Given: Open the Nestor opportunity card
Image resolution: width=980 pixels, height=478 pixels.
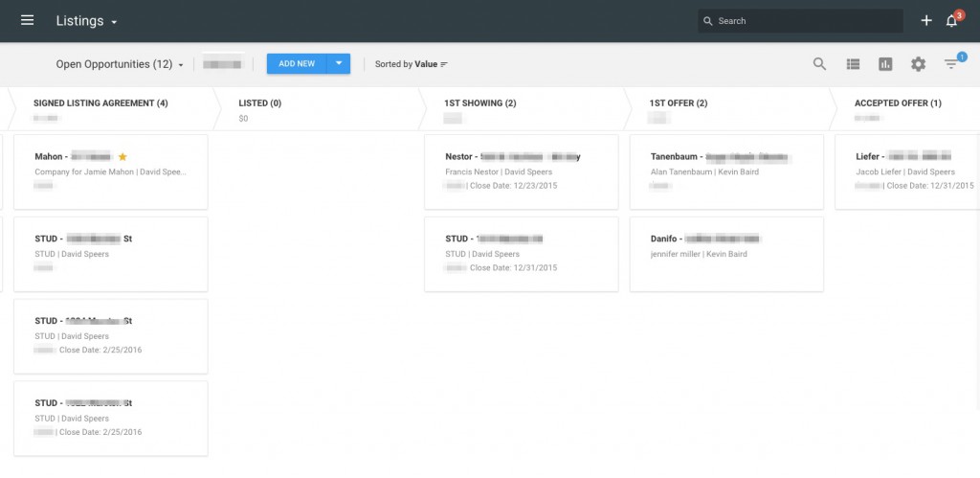Looking at the screenshot, I should point(522,172).
